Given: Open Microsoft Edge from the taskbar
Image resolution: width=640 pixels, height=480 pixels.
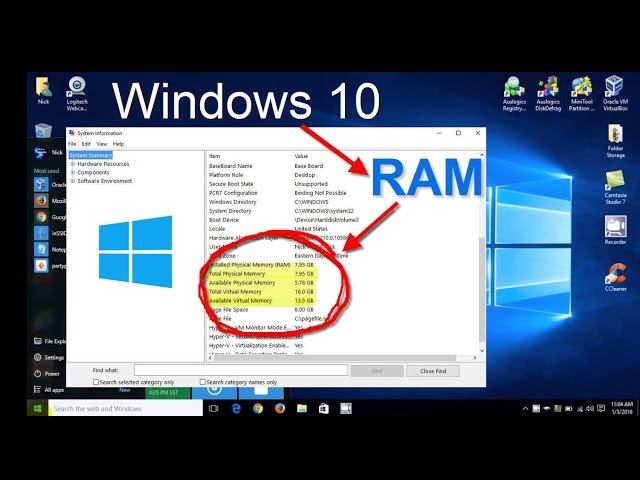Looking at the screenshot, I should [x=236, y=408].
